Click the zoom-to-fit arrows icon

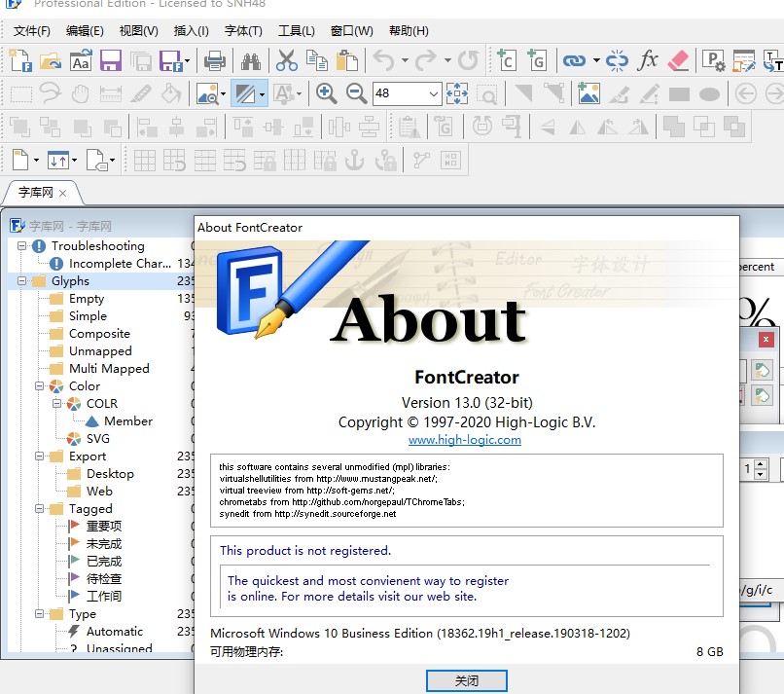(x=457, y=93)
